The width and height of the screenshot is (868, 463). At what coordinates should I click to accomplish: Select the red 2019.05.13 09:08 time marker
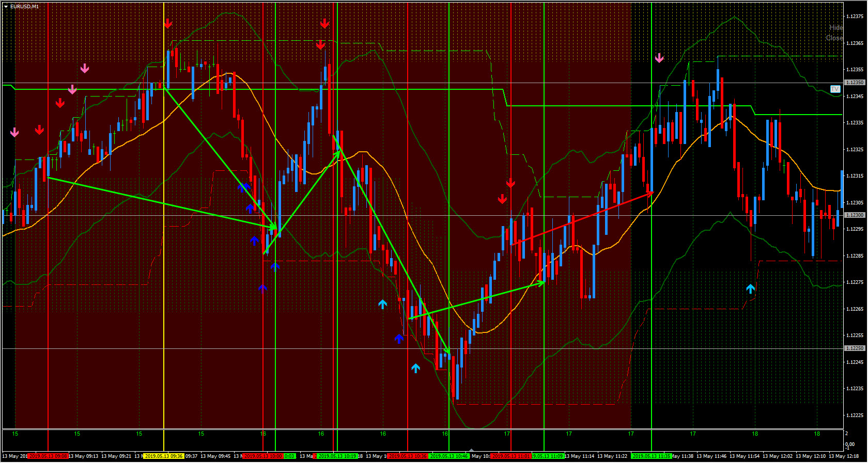(48, 456)
